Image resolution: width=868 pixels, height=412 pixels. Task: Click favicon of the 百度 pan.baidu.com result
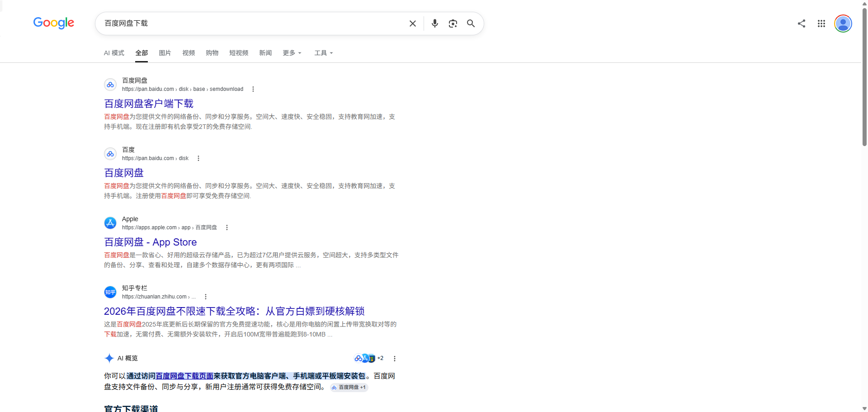[x=110, y=154]
